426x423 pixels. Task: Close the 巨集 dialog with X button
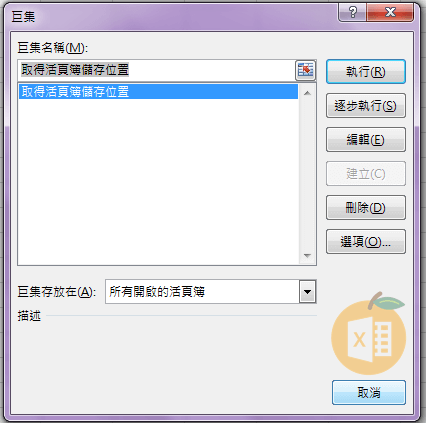pos(390,13)
